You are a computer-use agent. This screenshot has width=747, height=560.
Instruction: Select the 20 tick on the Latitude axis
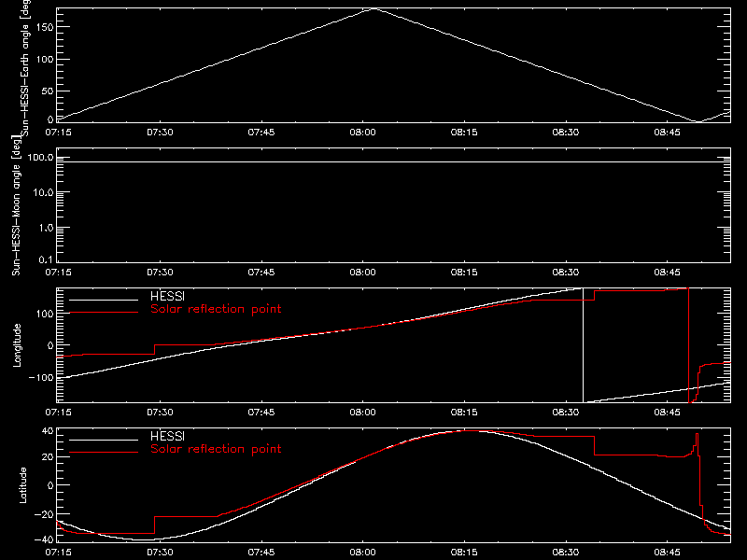[48, 456]
